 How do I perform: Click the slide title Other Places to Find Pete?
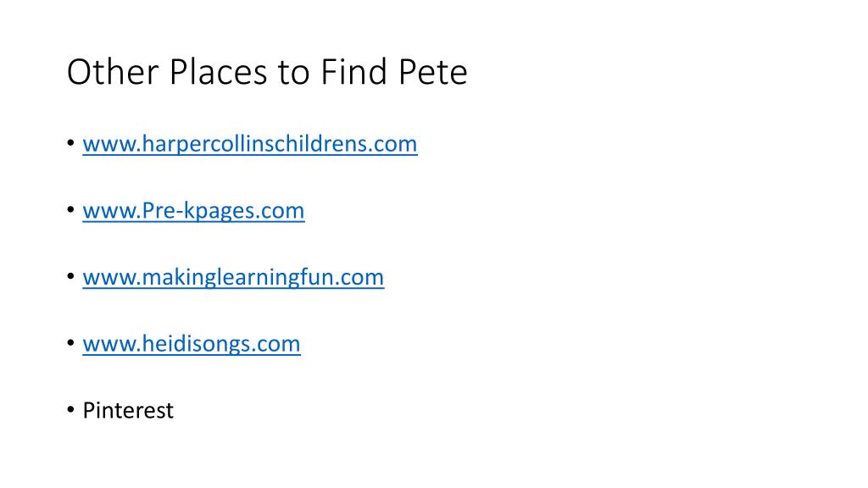coord(267,72)
